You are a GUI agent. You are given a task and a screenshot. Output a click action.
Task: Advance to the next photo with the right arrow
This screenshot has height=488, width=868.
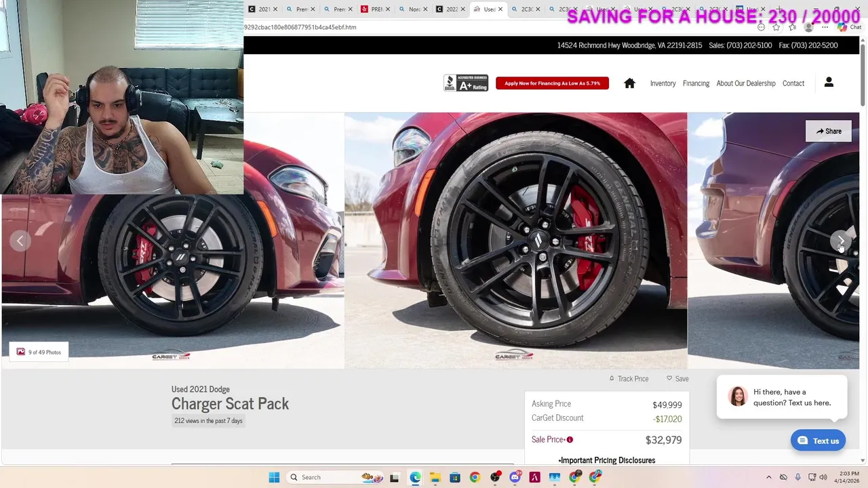[840, 241]
